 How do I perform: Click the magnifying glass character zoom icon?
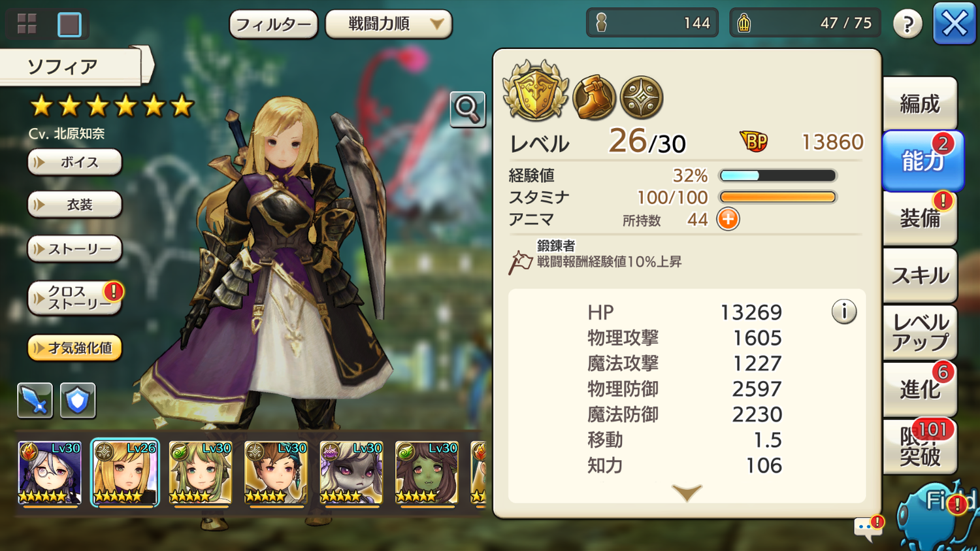[x=467, y=109]
